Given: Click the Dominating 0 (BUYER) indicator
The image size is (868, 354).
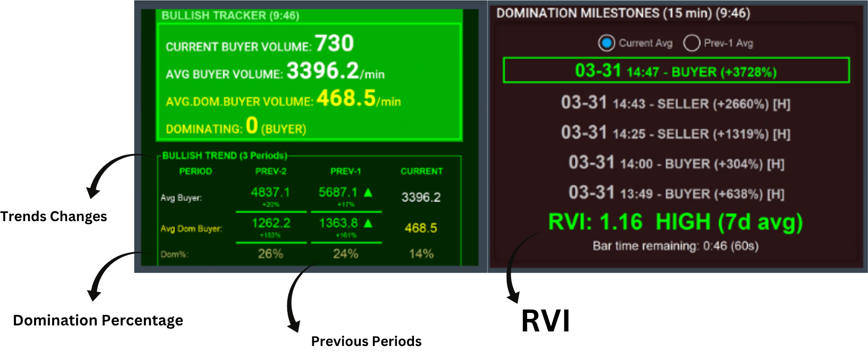Looking at the screenshot, I should tap(252, 126).
